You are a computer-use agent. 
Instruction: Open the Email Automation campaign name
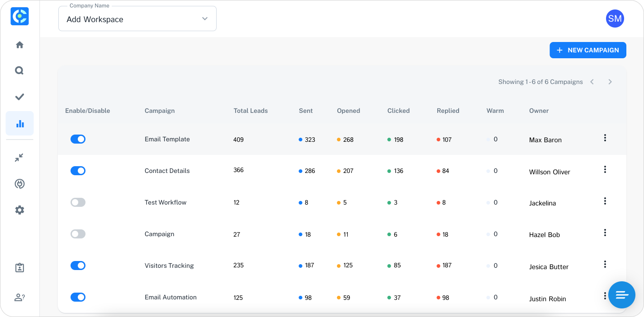170,297
